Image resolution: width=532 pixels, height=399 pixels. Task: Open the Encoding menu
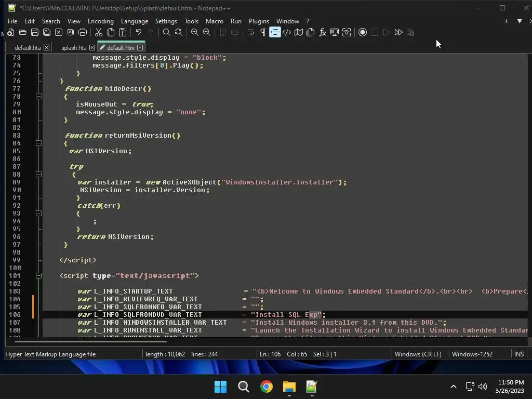pyautogui.click(x=100, y=21)
